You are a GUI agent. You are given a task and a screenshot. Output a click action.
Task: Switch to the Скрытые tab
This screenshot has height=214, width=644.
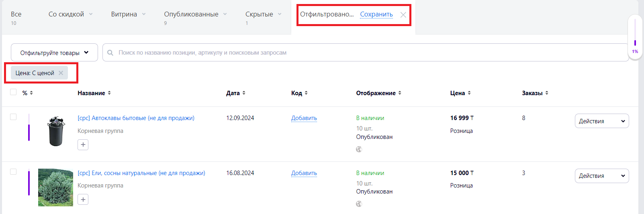coord(259,14)
